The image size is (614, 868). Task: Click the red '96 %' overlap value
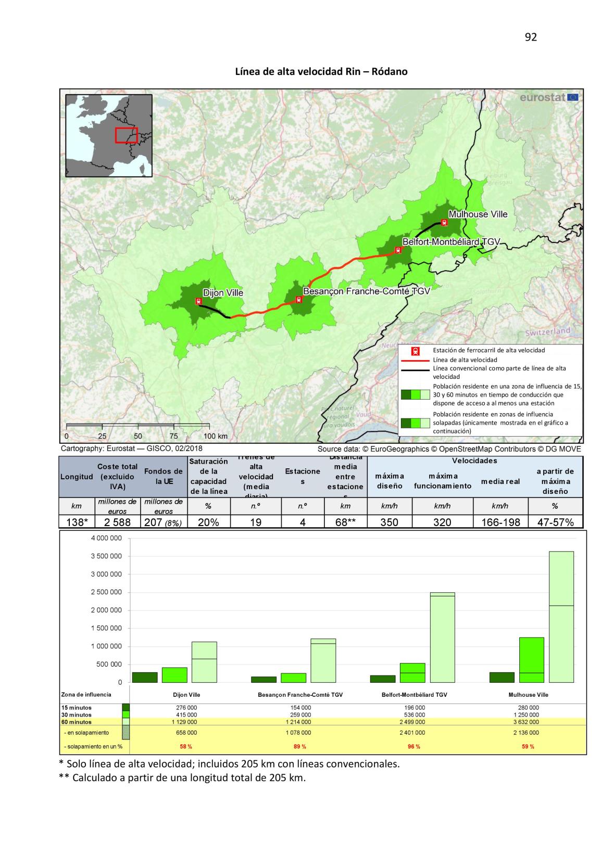coord(413,747)
